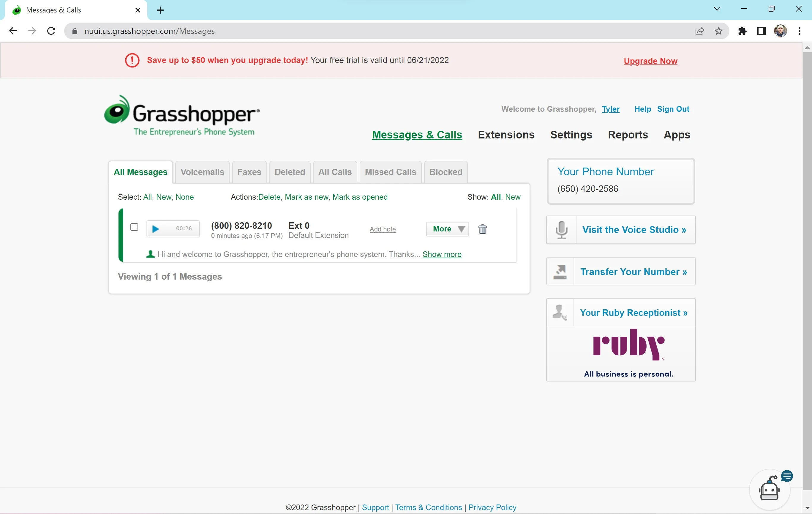The image size is (812, 514).
Task: Check the message selection checkbox
Action: [134, 227]
